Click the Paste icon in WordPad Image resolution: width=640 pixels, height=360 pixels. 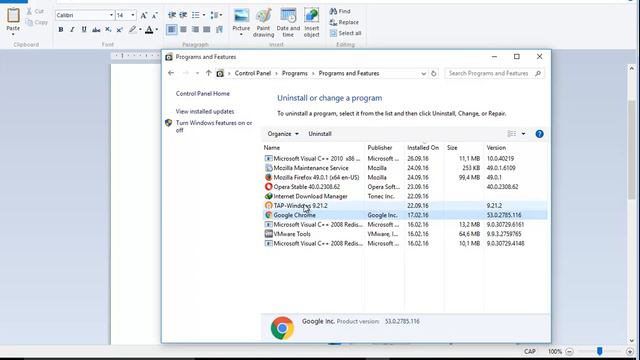[x=13, y=15]
